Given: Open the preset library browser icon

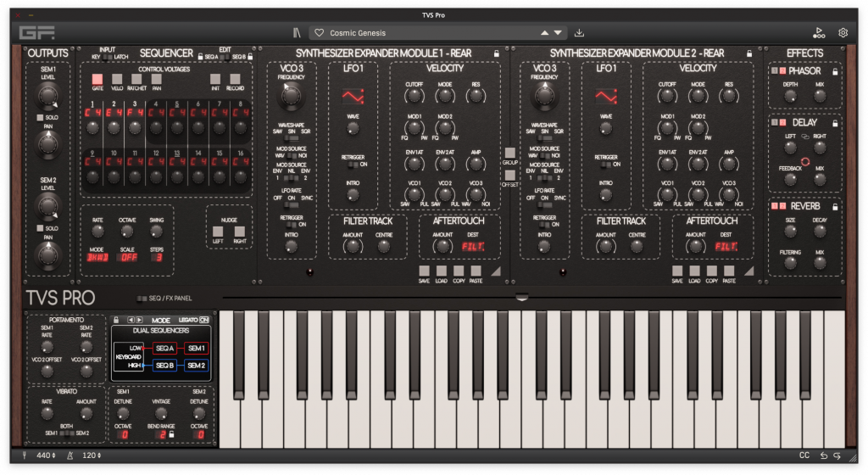Looking at the screenshot, I should coord(297,33).
